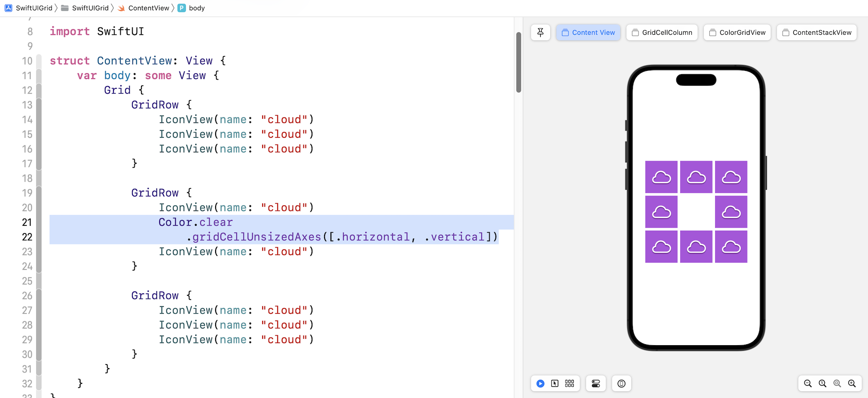The height and width of the screenshot is (398, 868).
Task: Open the Variants grid button
Action: click(570, 384)
